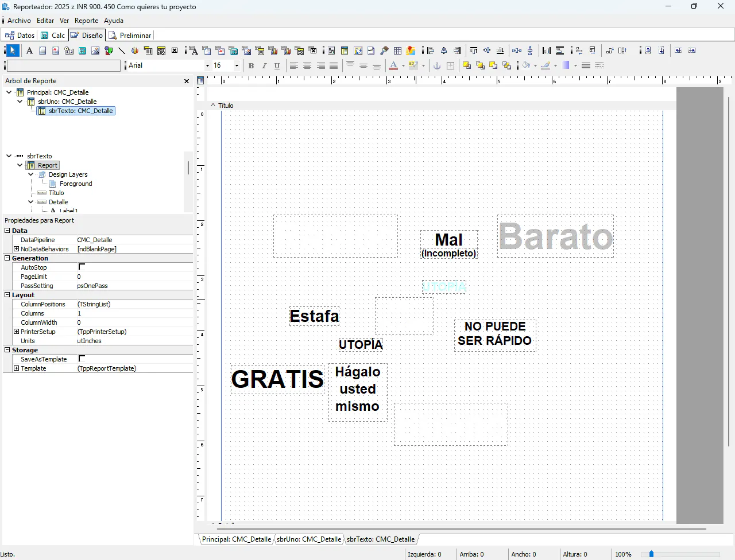Collapse the Data property group

point(7,231)
